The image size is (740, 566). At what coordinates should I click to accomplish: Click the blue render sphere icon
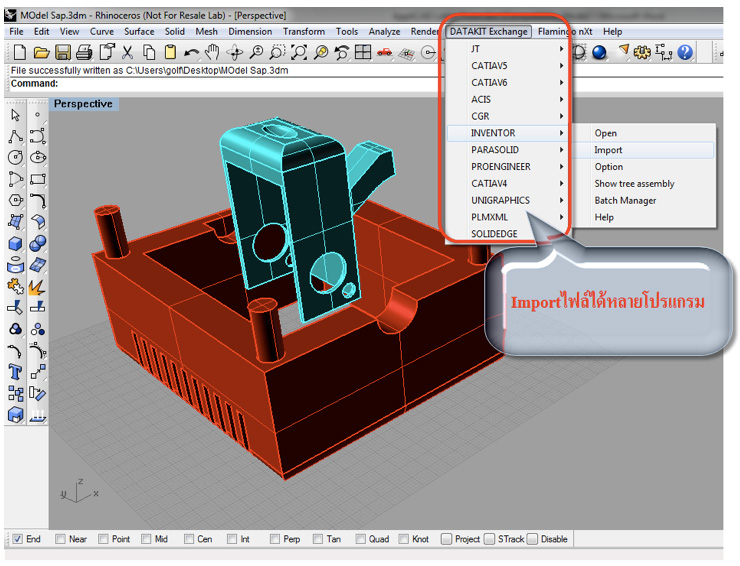pos(599,52)
